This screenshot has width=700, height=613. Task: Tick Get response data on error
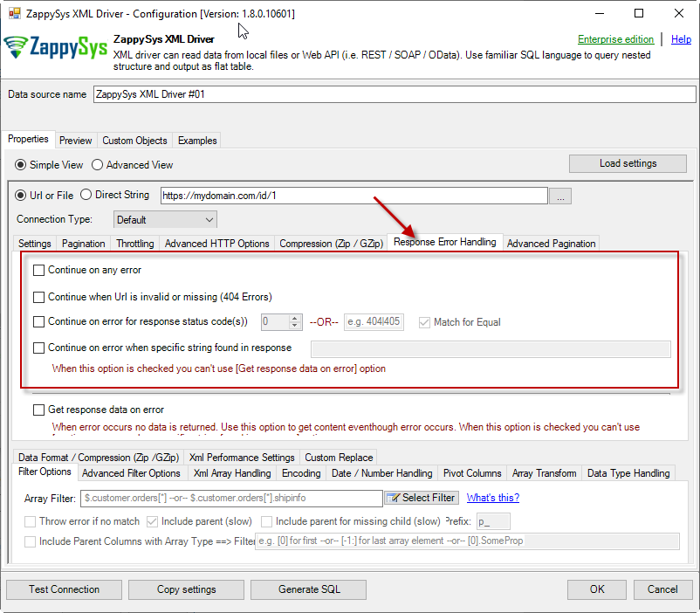tap(38, 410)
